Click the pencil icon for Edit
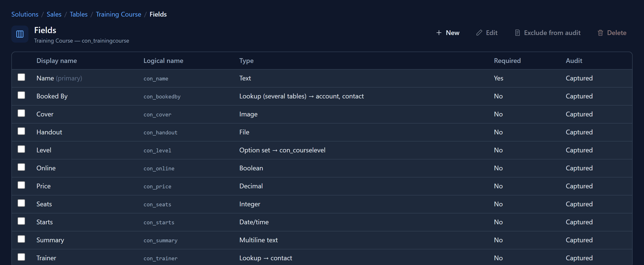Image resolution: width=644 pixels, height=265 pixels. tap(479, 33)
